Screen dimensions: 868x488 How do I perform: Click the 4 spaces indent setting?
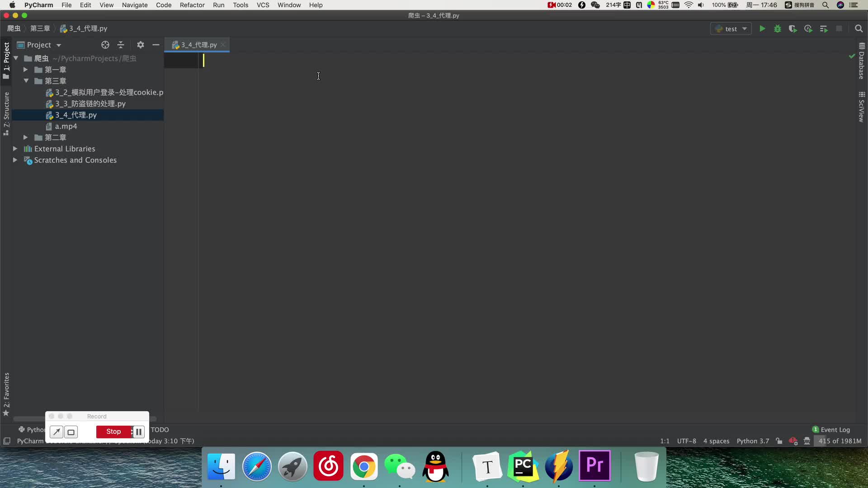coord(716,441)
